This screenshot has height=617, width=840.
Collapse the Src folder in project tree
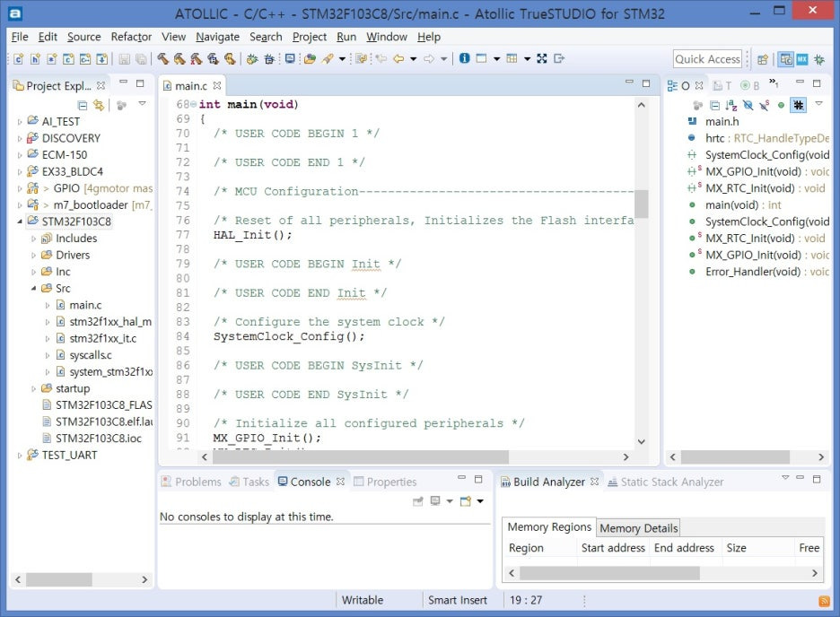coord(33,288)
